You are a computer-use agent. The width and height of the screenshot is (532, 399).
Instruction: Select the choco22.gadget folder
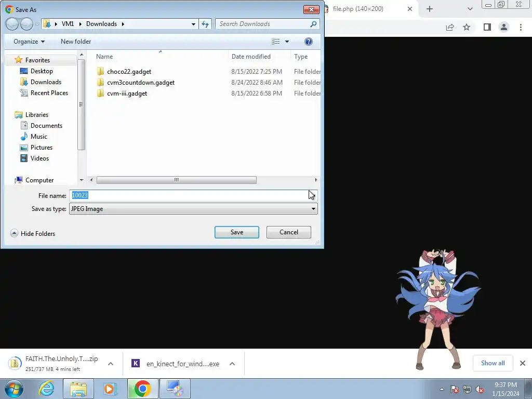pos(129,72)
